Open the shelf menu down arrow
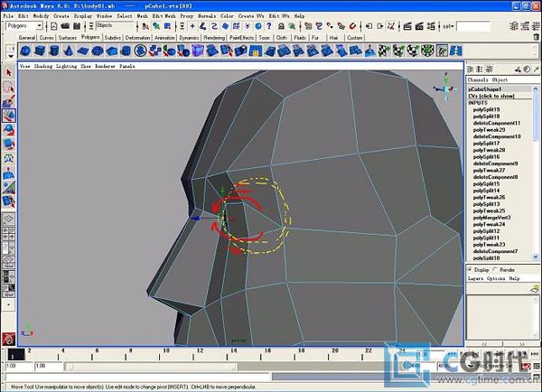Screen dimensions: 542x392 click(x=11, y=56)
